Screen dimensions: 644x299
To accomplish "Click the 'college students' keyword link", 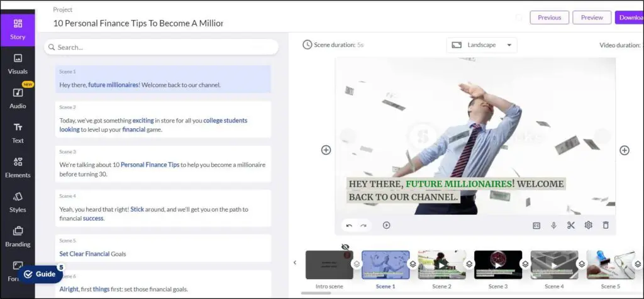I will [x=226, y=121].
